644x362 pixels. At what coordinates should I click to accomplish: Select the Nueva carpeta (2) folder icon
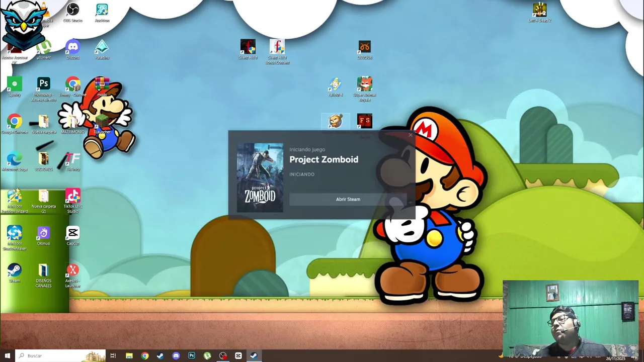44,201
